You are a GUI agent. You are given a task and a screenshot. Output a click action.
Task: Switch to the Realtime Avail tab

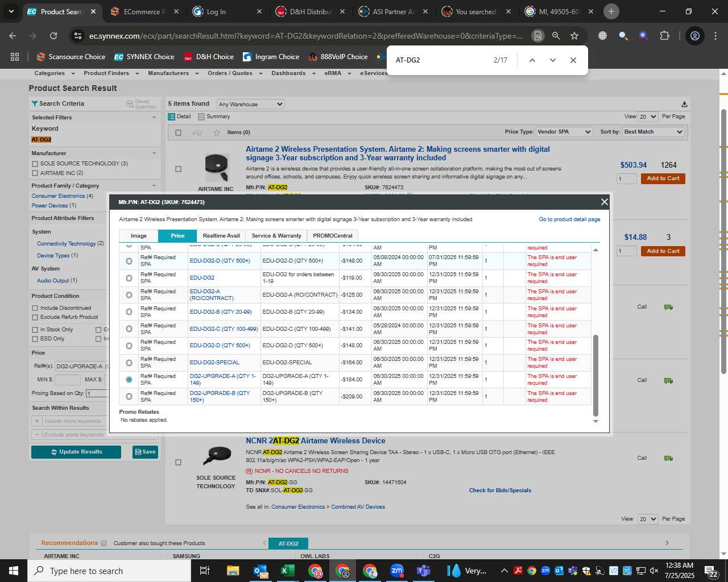click(221, 236)
